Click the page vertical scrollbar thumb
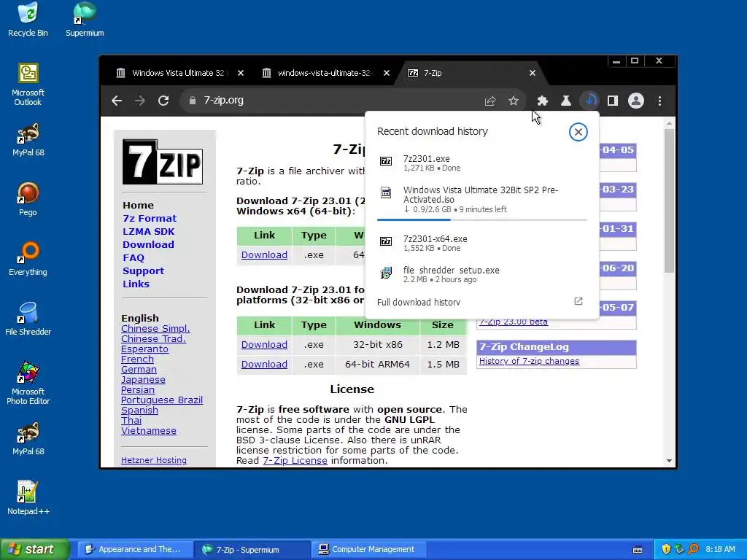Screen dimensions: 747x560 (670, 201)
